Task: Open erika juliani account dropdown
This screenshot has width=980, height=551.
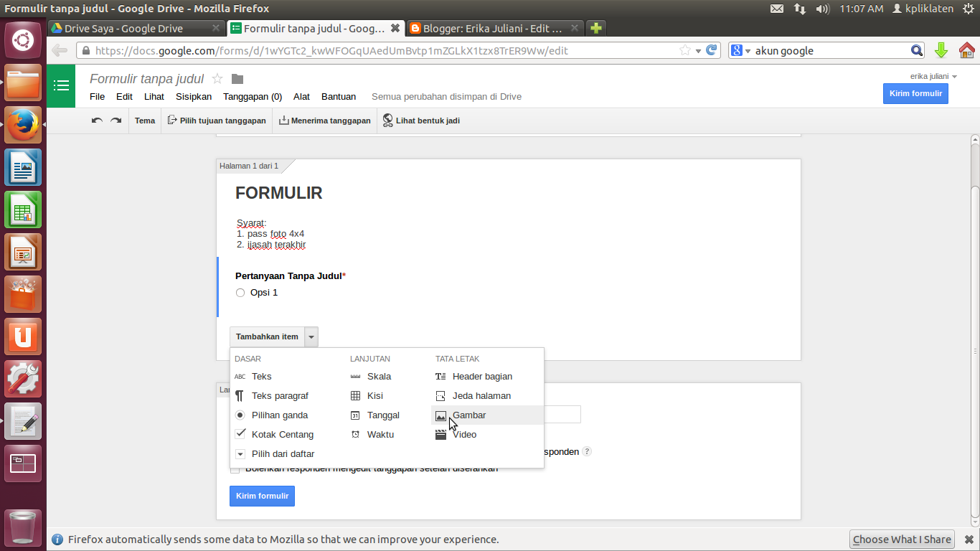Action: click(x=933, y=76)
